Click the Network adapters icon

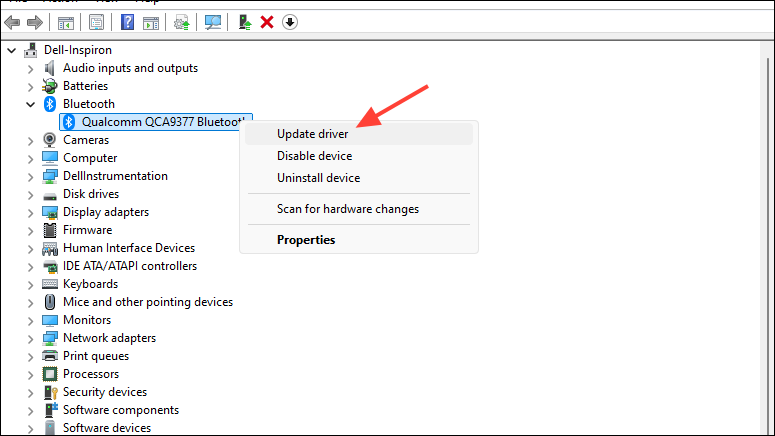pyautogui.click(x=49, y=338)
